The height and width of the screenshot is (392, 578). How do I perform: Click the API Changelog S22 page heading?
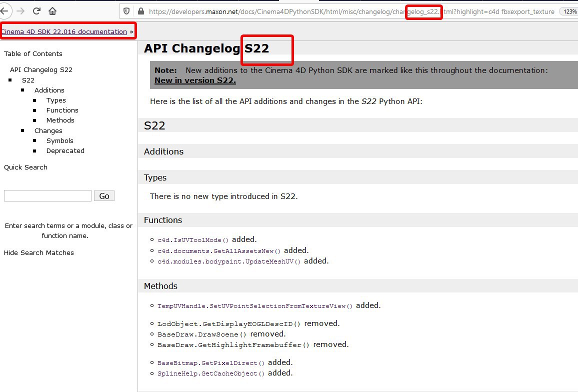coord(206,48)
